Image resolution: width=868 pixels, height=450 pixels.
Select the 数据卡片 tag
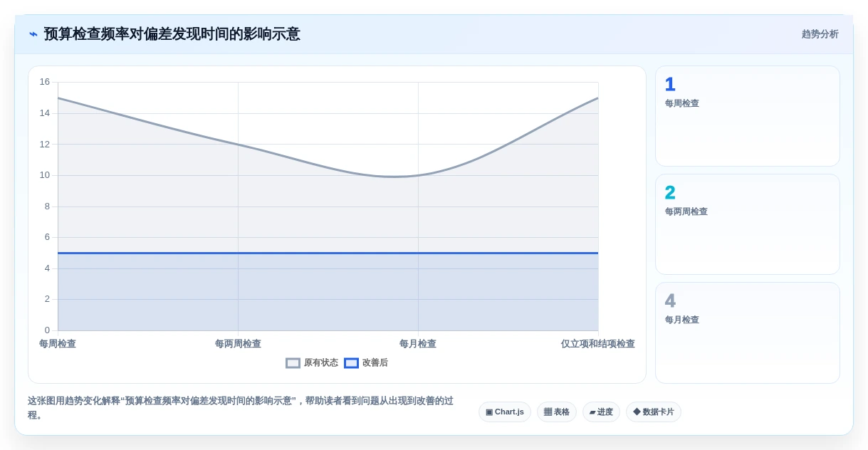point(654,412)
